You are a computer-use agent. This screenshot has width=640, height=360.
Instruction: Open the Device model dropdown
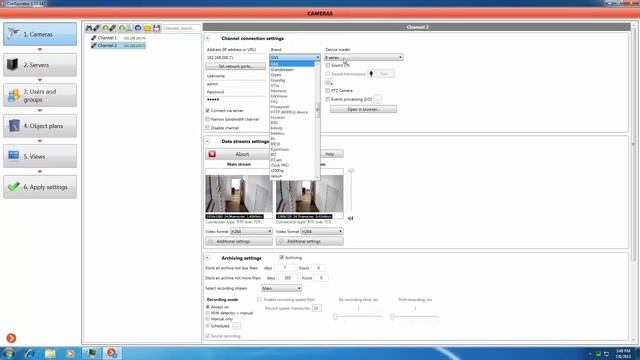pyautogui.click(x=364, y=58)
